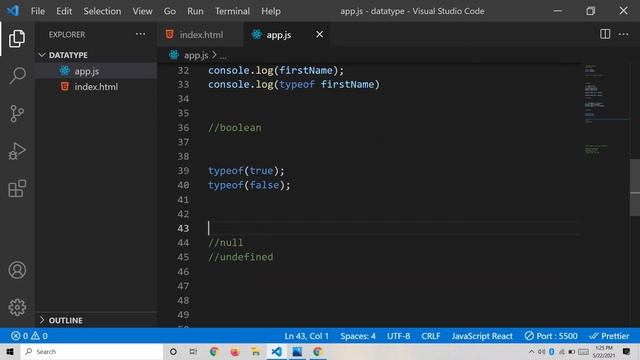Image resolution: width=640 pixels, height=360 pixels.
Task: Open the Selection menu
Action: [x=102, y=11]
